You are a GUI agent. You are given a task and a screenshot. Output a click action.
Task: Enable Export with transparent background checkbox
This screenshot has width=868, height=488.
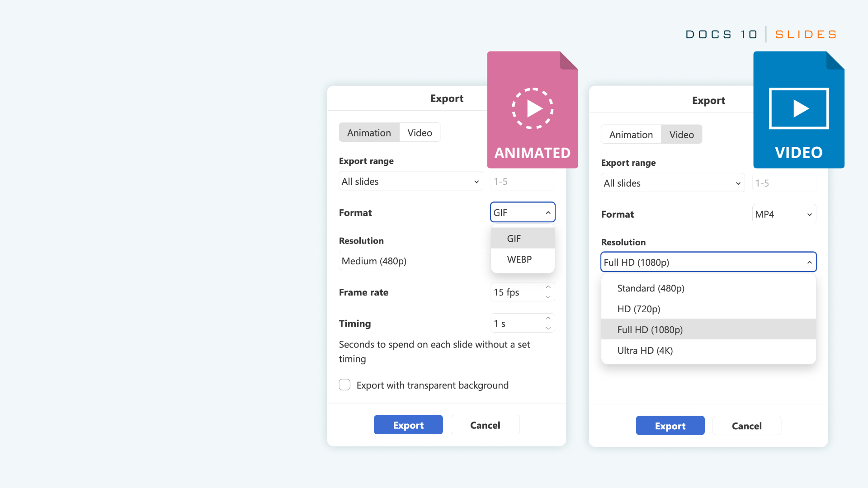(x=344, y=385)
